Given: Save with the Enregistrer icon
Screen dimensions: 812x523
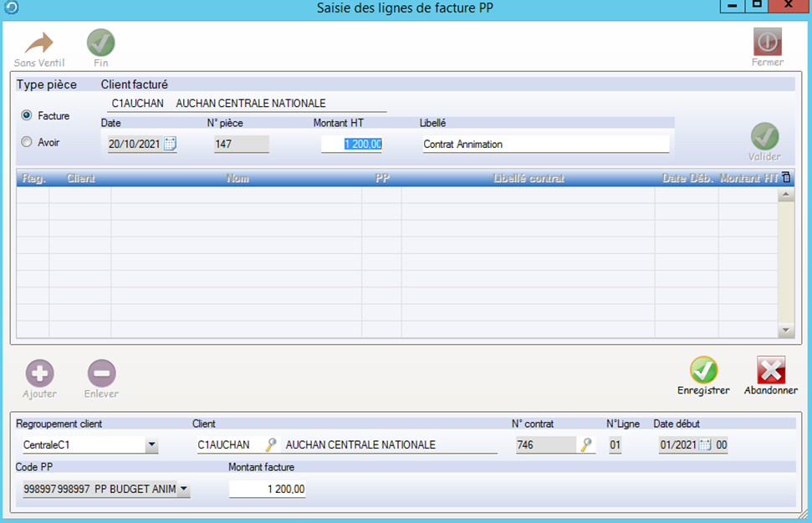Looking at the screenshot, I should coord(703,370).
